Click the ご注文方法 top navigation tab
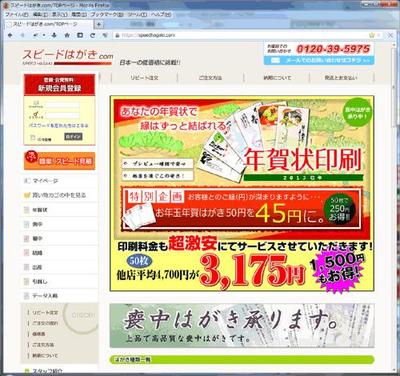The width and height of the screenshot is (400, 376). (210, 78)
